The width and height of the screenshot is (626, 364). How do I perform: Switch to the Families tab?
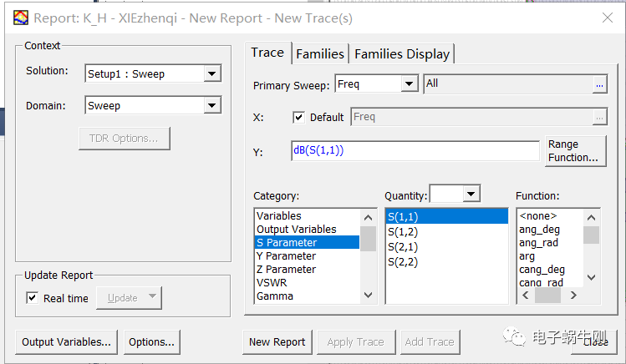tap(319, 53)
